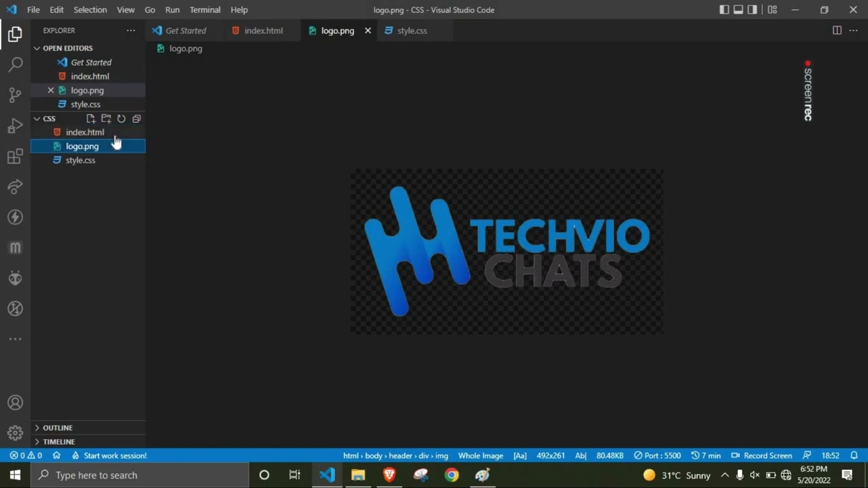
Task: Open the Run menu
Action: tap(172, 9)
